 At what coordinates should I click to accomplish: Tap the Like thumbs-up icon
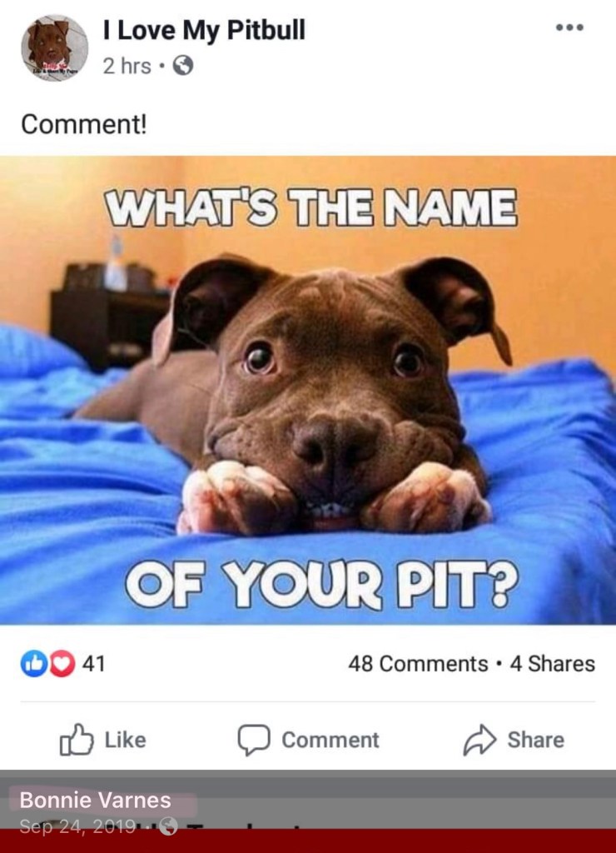pos(76,740)
